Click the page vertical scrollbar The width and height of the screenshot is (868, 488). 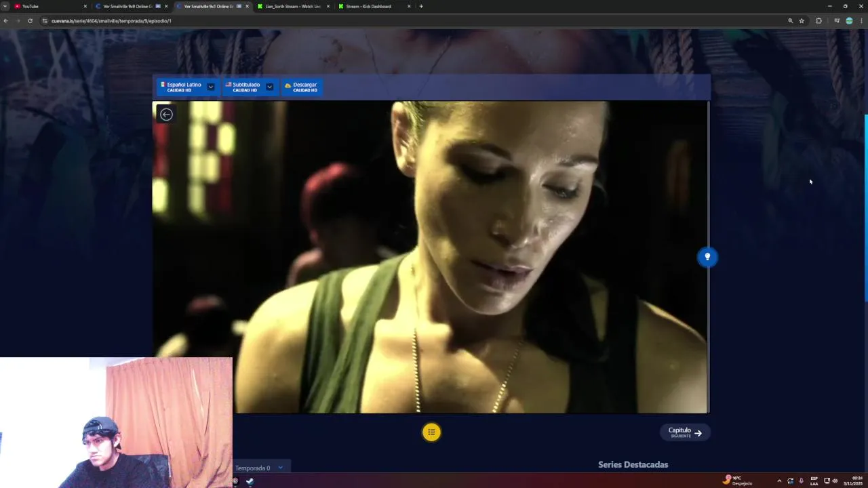[x=866, y=208]
